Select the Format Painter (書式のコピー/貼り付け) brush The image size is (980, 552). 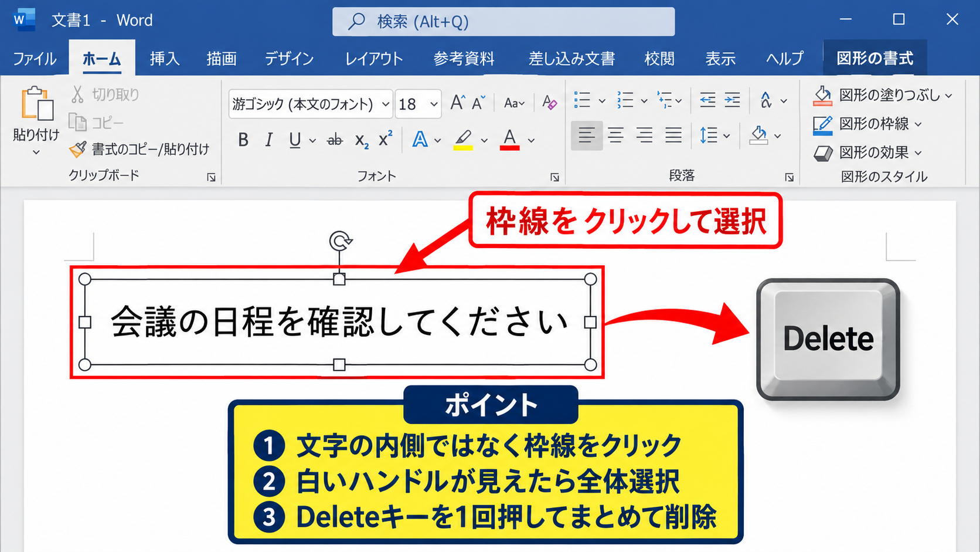(x=77, y=150)
